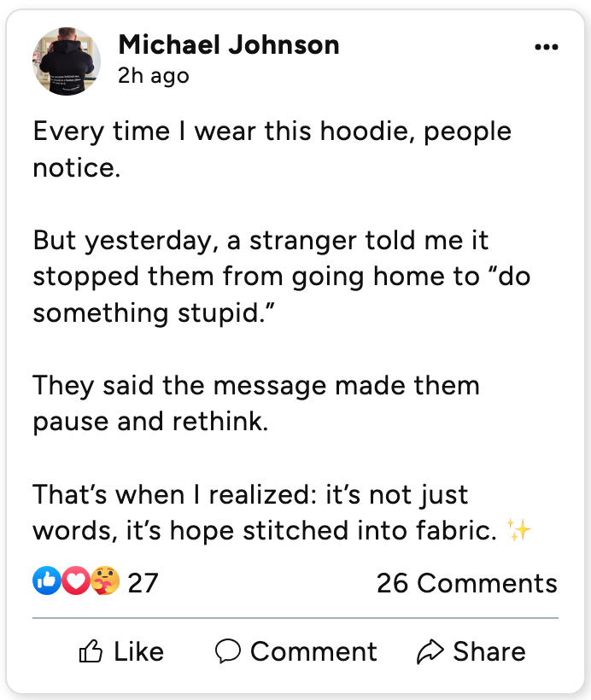The width and height of the screenshot is (591, 700).
Task: Click the speech bubble Comment icon
Action: click(x=228, y=651)
